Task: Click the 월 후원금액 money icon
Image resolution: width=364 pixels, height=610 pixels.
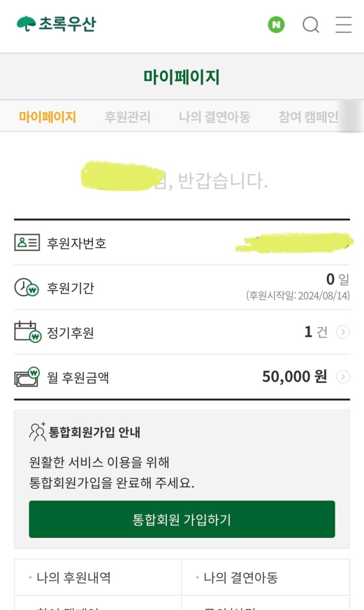Action: (26, 377)
